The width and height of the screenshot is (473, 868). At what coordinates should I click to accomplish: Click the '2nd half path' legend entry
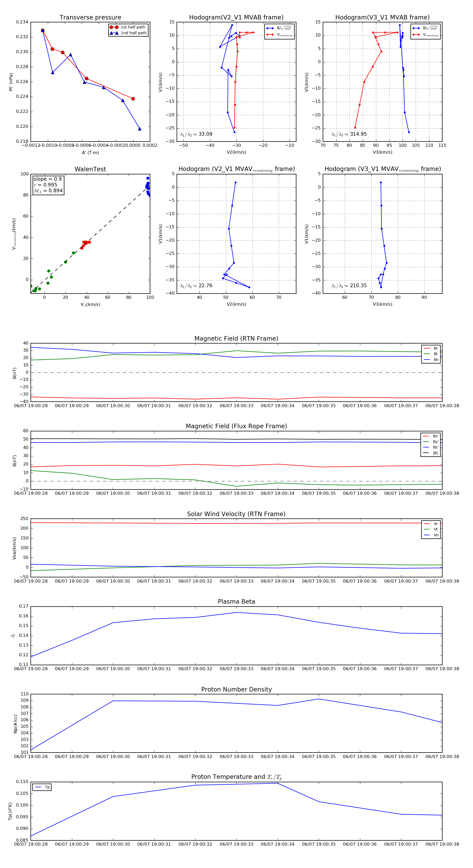click(x=128, y=33)
